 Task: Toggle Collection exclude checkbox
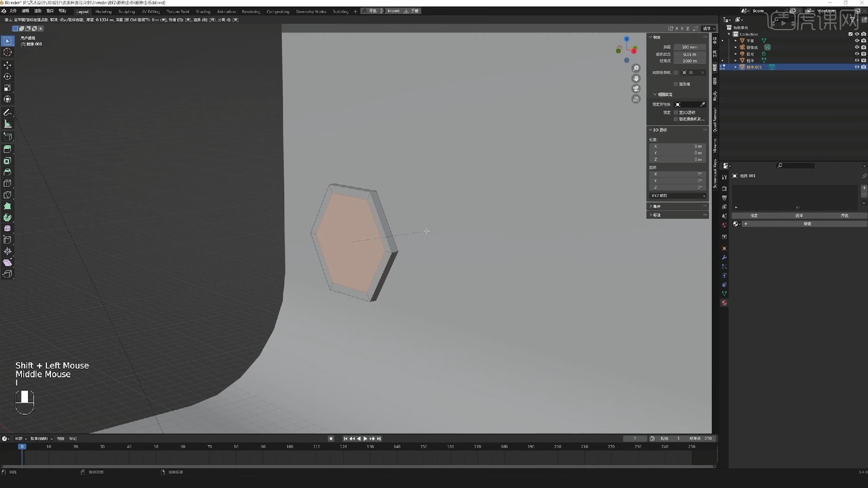pos(850,34)
